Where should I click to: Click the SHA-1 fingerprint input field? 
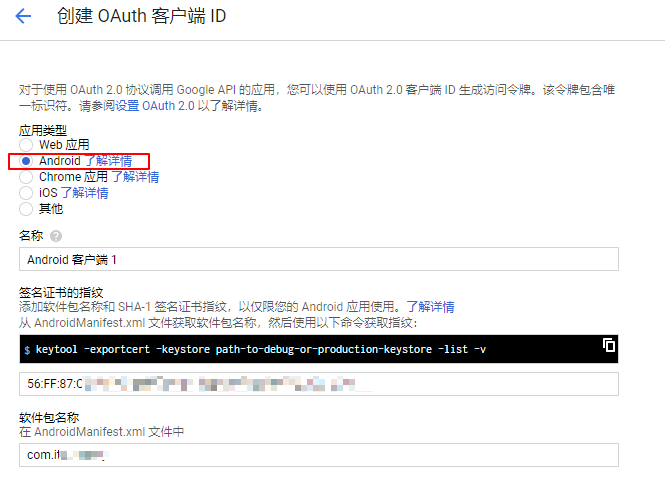coord(319,384)
